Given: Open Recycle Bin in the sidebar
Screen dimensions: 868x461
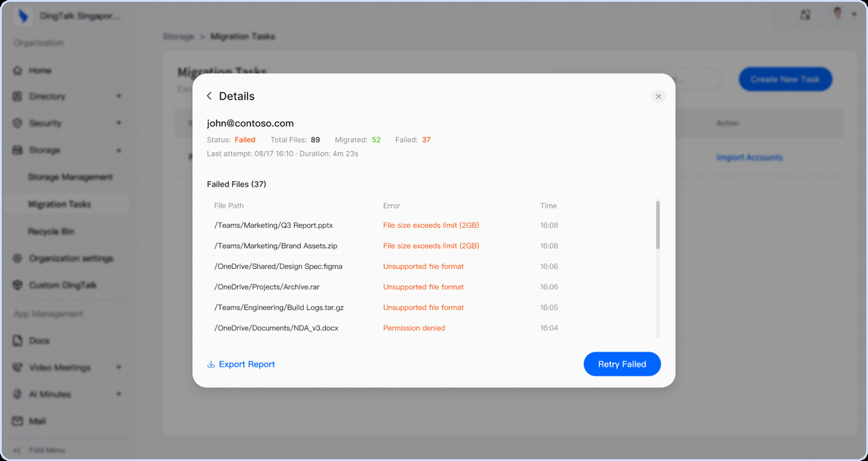Looking at the screenshot, I should coord(51,231).
